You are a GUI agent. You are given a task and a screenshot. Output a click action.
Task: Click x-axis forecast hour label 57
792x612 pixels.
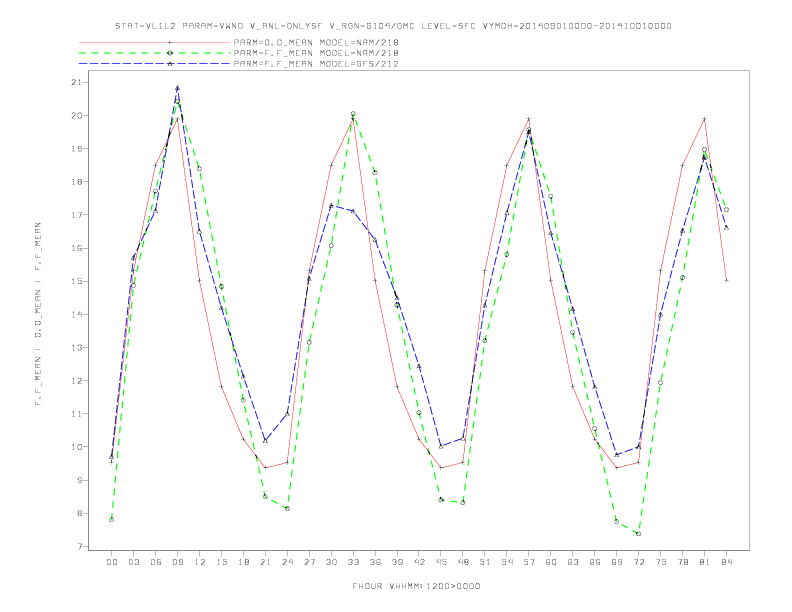point(529,562)
